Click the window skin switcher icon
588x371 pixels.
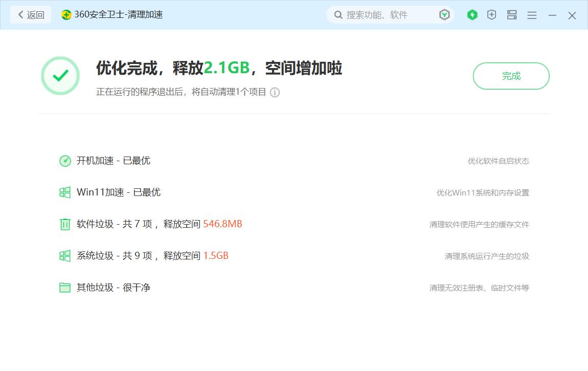point(511,15)
